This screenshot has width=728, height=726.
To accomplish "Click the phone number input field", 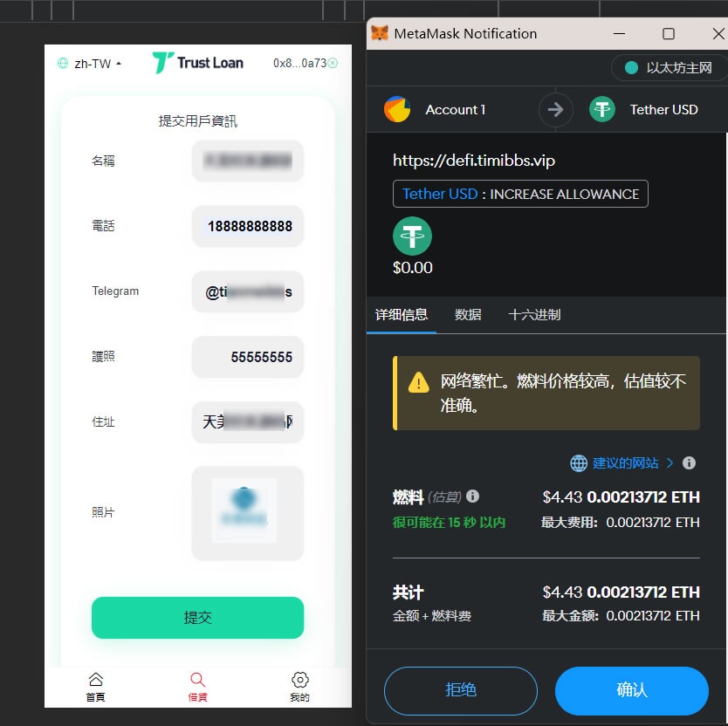I will pyautogui.click(x=248, y=226).
